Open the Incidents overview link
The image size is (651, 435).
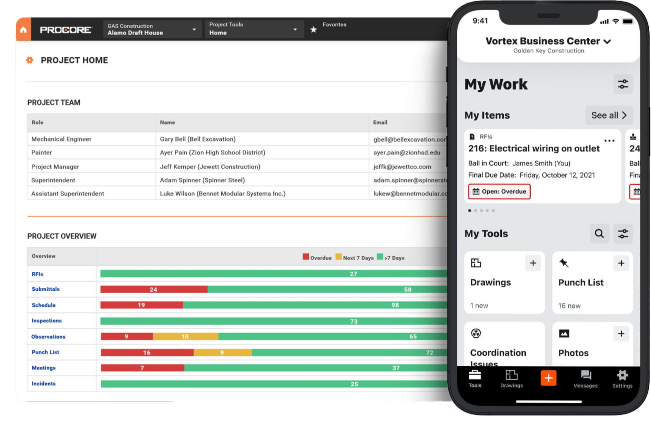coord(44,384)
